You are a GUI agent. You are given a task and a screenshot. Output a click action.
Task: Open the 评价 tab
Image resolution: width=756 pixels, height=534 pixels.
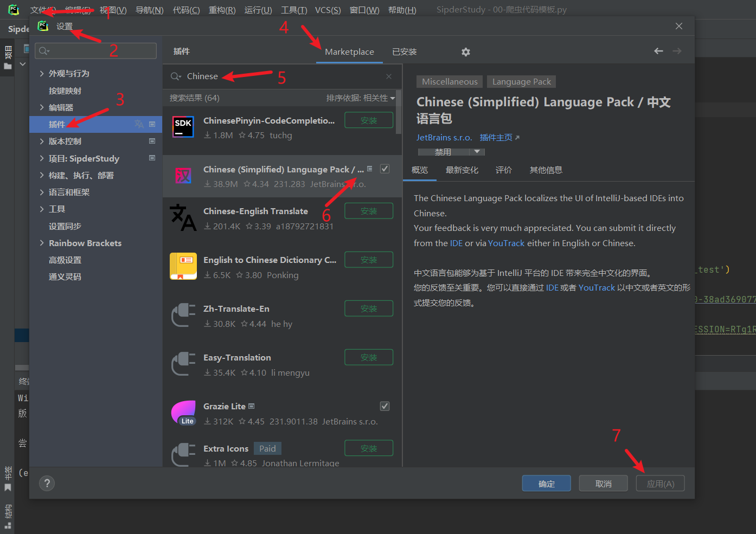click(x=504, y=170)
